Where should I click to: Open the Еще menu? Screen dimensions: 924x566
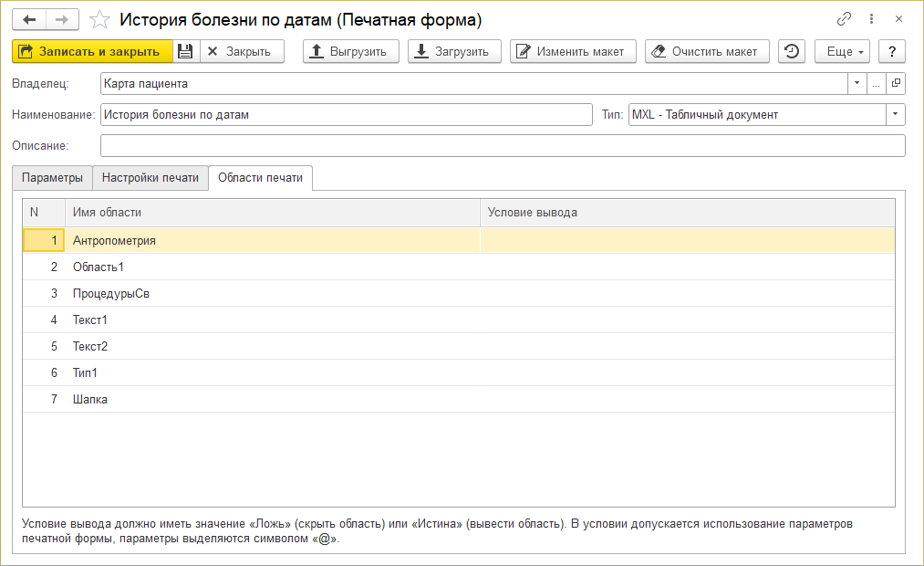click(843, 52)
